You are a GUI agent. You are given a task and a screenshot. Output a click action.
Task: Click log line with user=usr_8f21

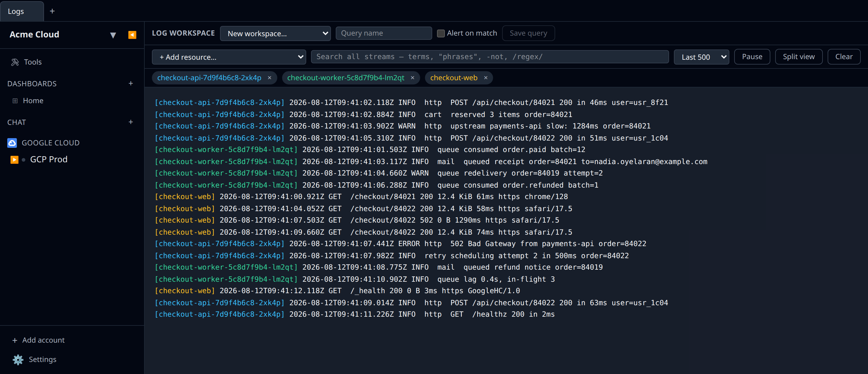click(411, 103)
